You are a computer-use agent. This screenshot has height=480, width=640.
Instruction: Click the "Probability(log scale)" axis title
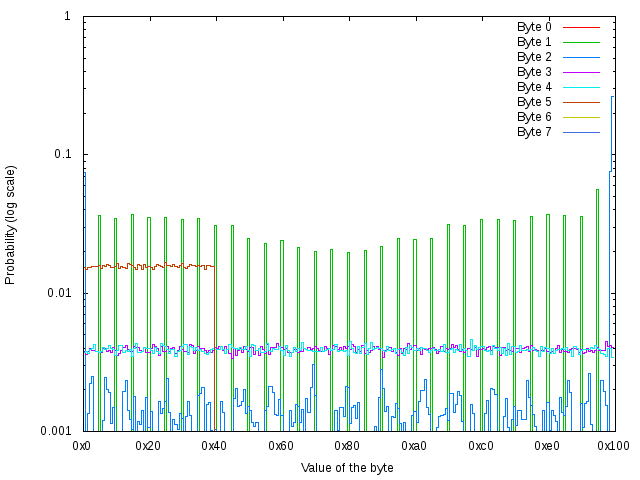pos(11,224)
